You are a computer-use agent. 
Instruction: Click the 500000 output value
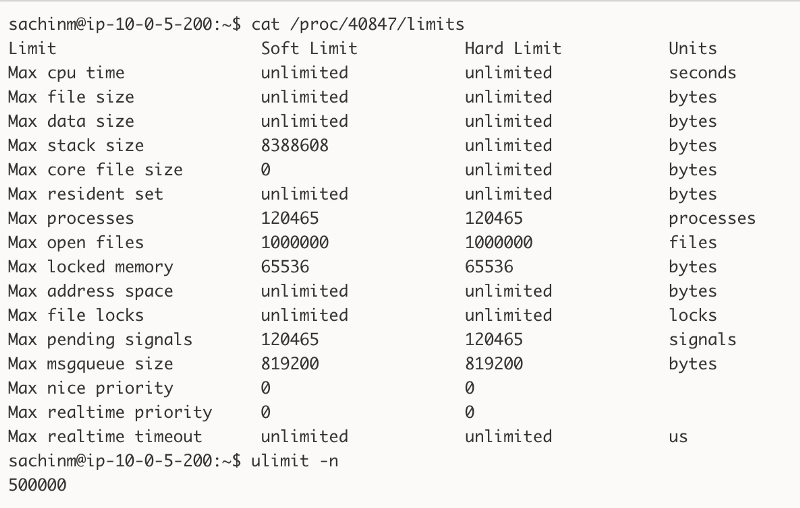click(x=37, y=485)
